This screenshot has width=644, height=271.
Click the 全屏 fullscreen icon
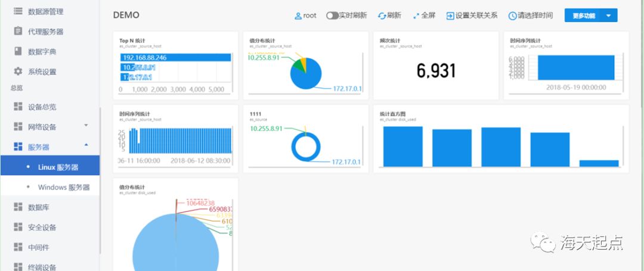pos(416,16)
